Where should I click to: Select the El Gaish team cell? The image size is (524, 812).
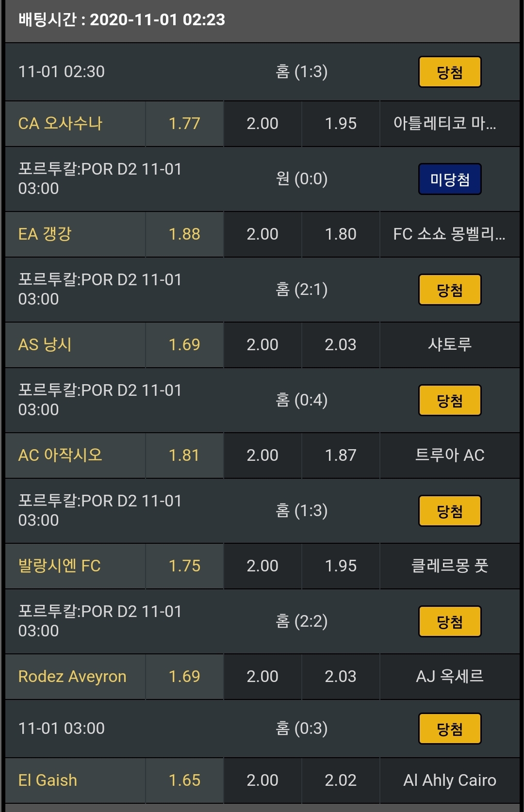click(75, 780)
